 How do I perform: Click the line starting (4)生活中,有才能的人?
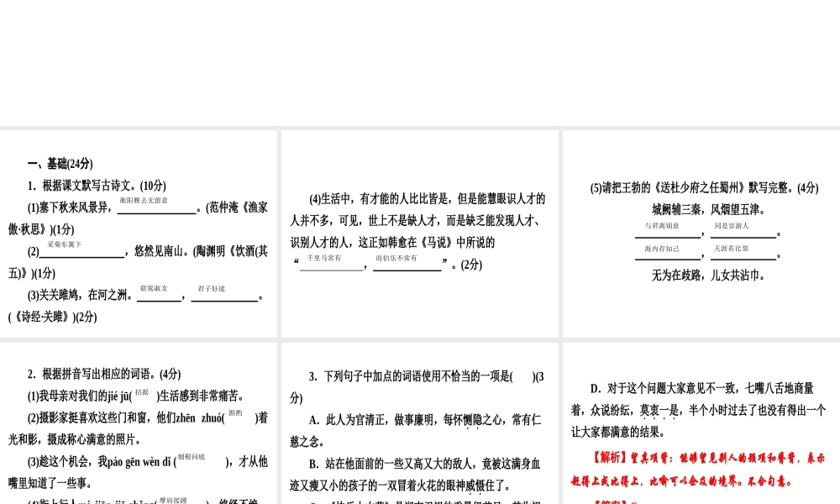click(x=428, y=199)
